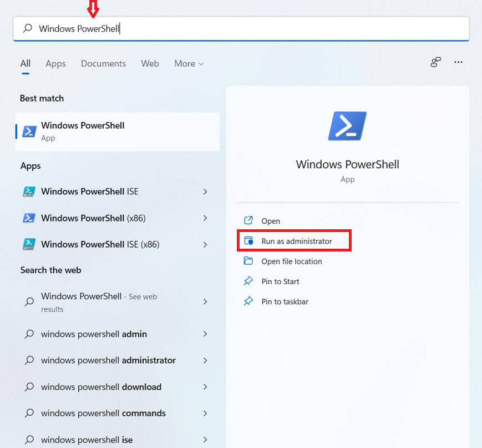Click the search text field containing Windows PowerShell
This screenshot has height=448, width=482.
pos(241,29)
